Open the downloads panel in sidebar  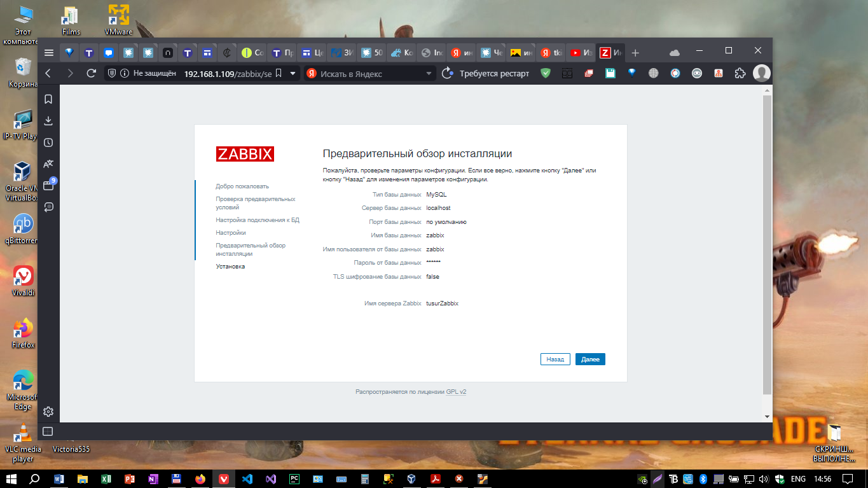point(48,121)
